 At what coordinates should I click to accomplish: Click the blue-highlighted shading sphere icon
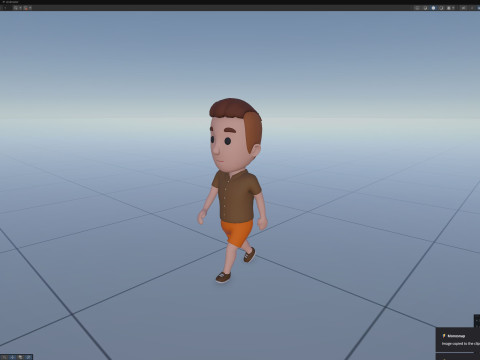pos(433,8)
